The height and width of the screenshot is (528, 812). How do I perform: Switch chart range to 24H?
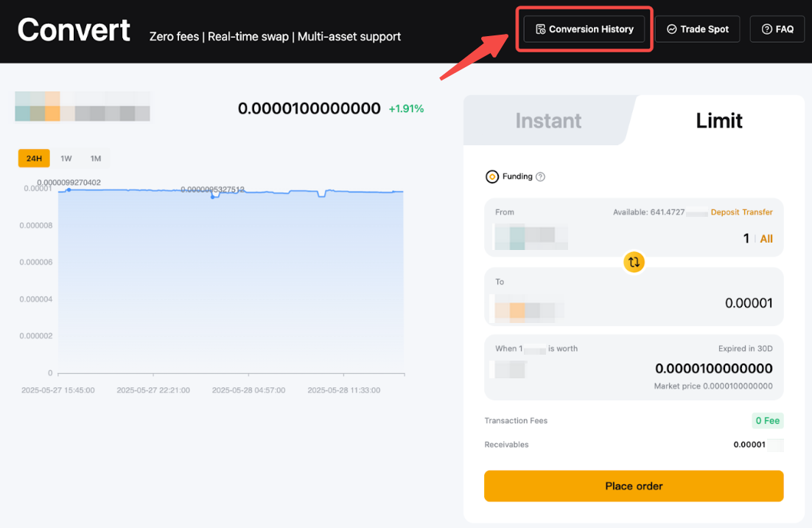(34, 159)
